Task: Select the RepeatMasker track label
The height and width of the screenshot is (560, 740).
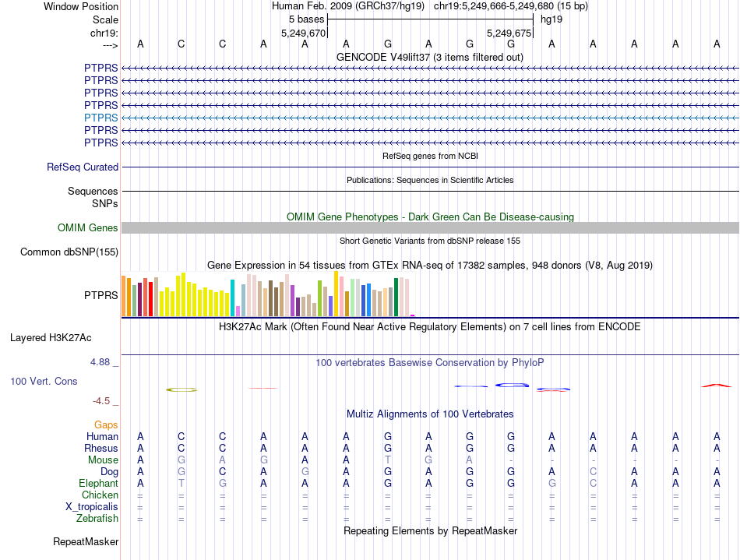Action: tap(86, 541)
